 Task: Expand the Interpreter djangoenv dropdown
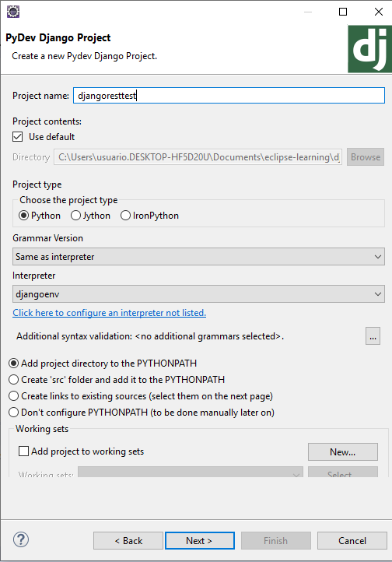[198, 294]
